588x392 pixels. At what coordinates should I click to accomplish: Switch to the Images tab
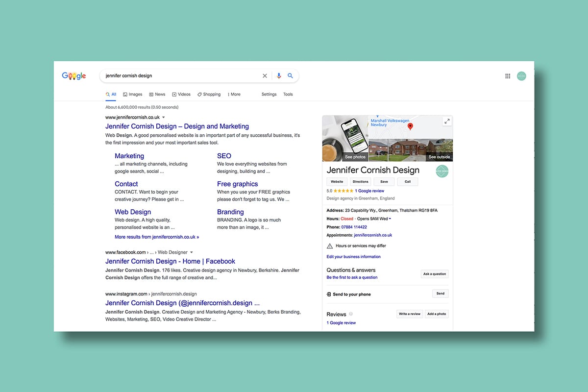point(132,95)
